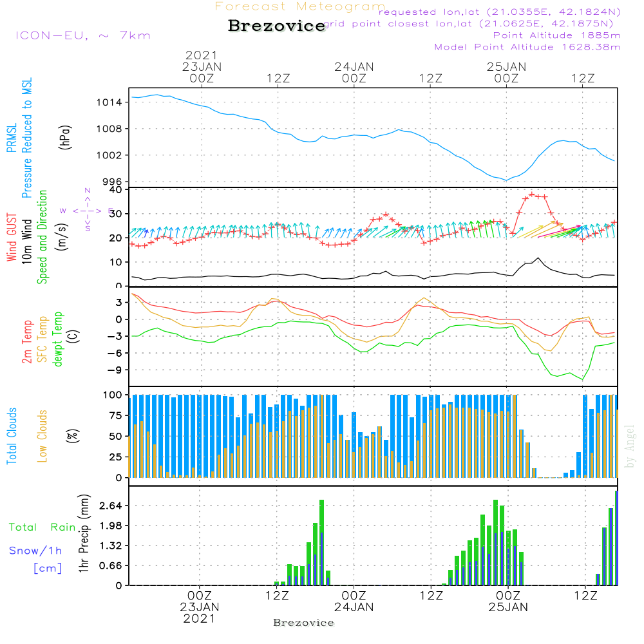Click the 1008 pressure tick value
Viewport: 644px width, 644px height.
coord(109,129)
